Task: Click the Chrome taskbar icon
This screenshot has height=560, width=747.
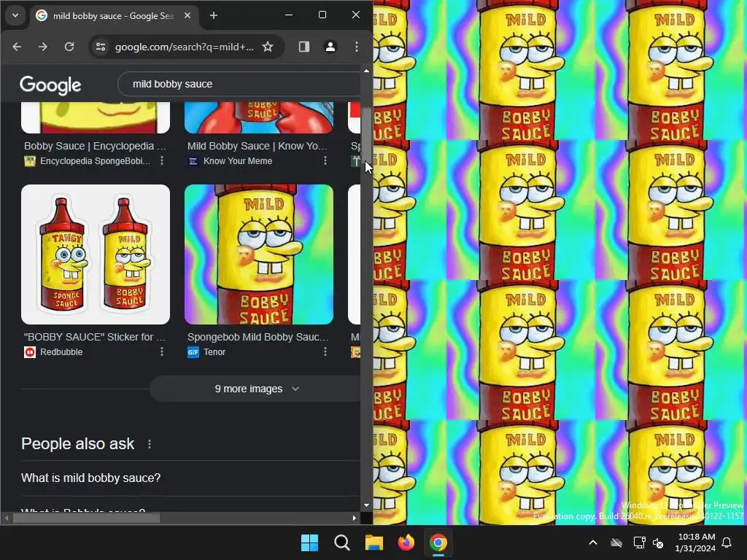Action: [438, 542]
